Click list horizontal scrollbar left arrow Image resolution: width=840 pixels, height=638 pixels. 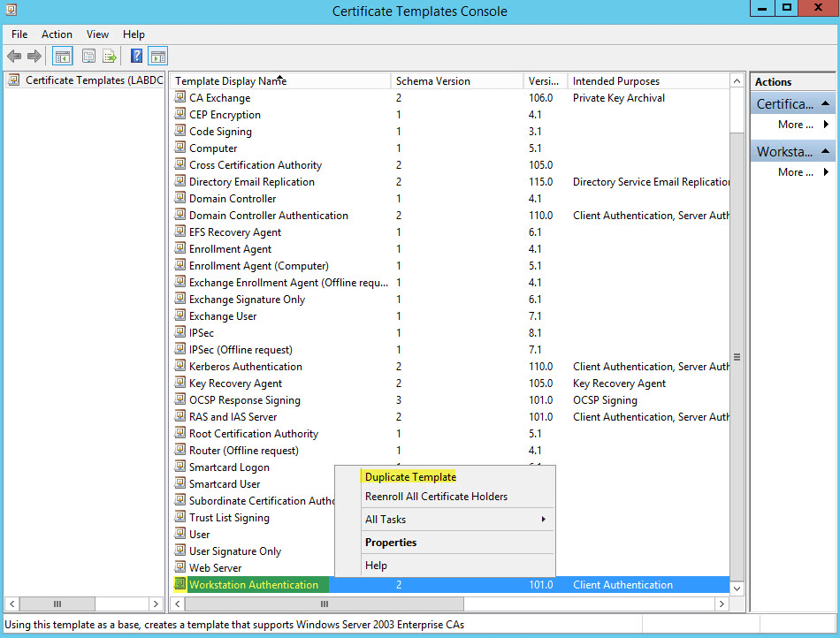point(178,604)
